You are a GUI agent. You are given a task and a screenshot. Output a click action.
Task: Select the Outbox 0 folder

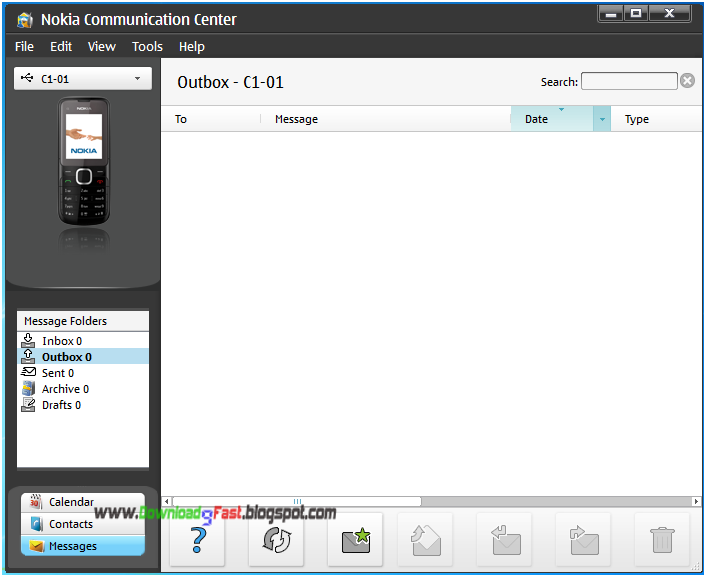click(83, 357)
